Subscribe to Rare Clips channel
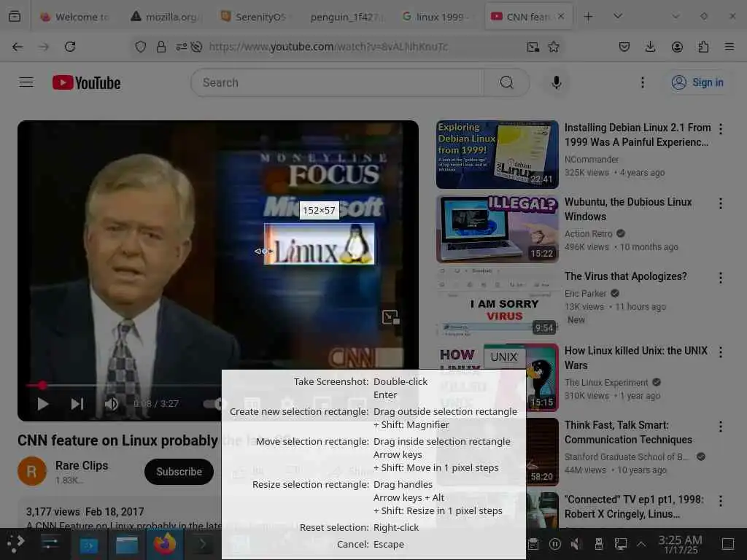This screenshot has height=560, width=747. click(179, 472)
